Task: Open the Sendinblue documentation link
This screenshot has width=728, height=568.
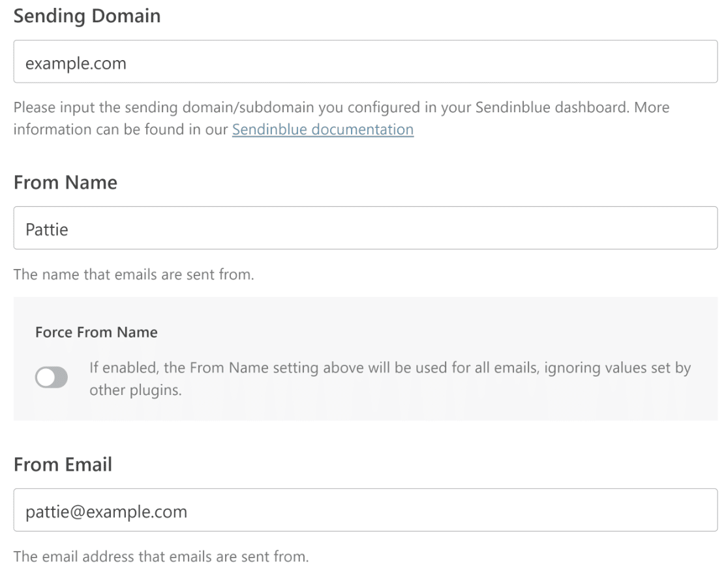Action: pyautogui.click(x=323, y=129)
